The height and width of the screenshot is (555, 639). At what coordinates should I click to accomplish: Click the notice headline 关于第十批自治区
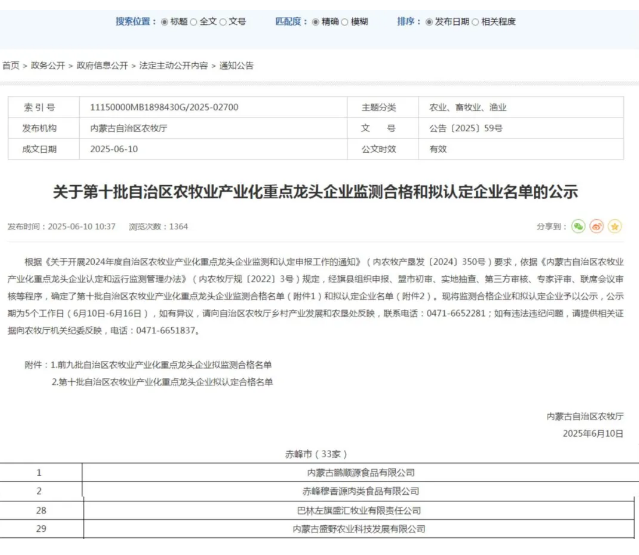pos(315,192)
